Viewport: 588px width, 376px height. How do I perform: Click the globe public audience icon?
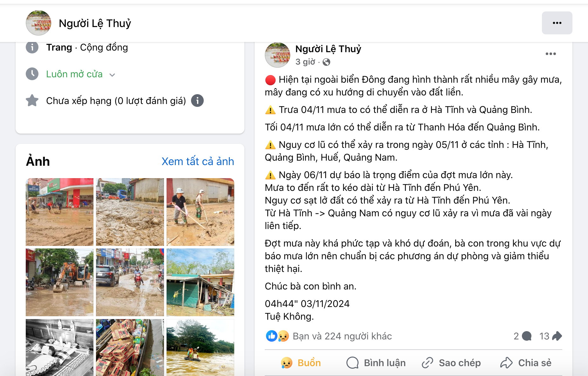tap(326, 62)
